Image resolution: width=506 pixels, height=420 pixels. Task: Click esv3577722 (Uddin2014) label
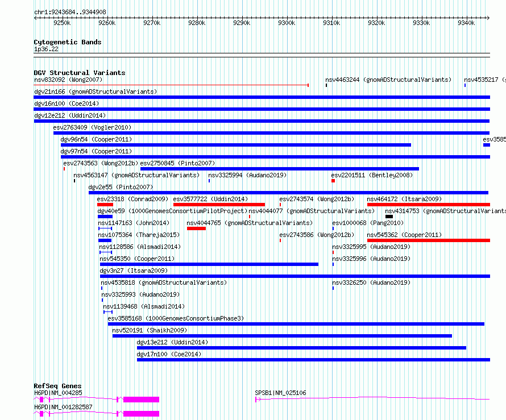click(210, 199)
